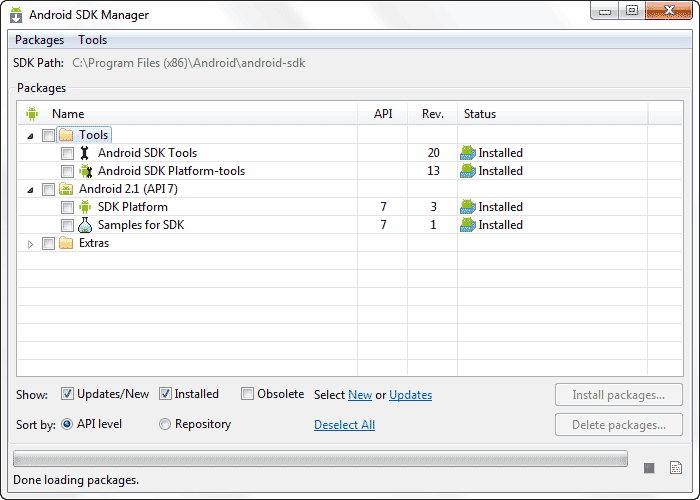Screen dimensions: 700x500
Task: Collapse the Android 2.1 (API 7) group
Action: click(x=30, y=190)
